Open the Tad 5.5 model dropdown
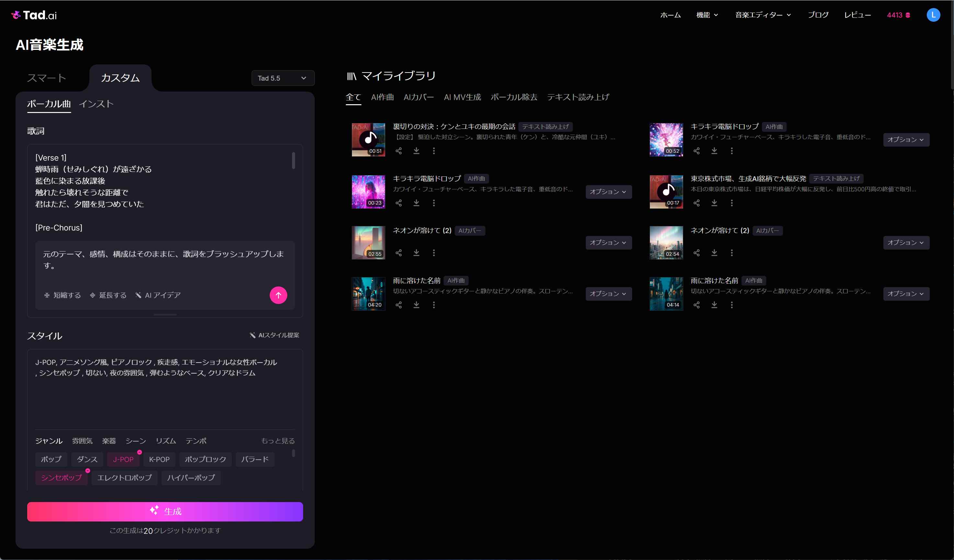This screenshot has height=560, width=954. coord(283,78)
